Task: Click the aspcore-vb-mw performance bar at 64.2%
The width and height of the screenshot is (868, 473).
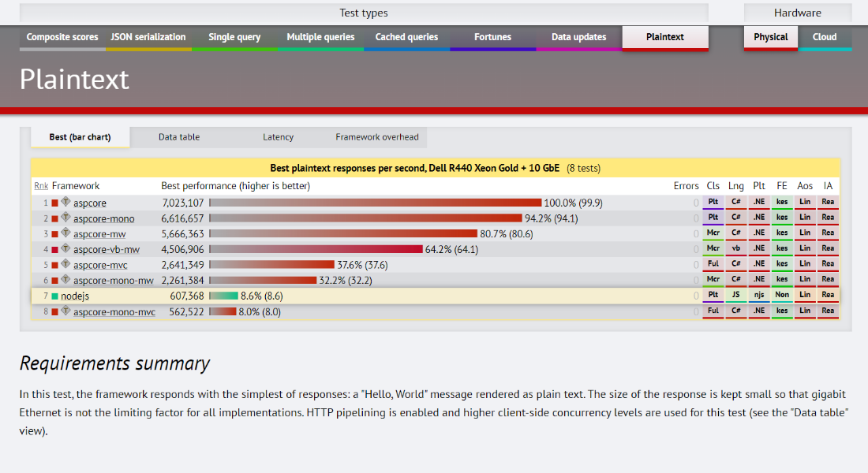Action: coord(316,249)
